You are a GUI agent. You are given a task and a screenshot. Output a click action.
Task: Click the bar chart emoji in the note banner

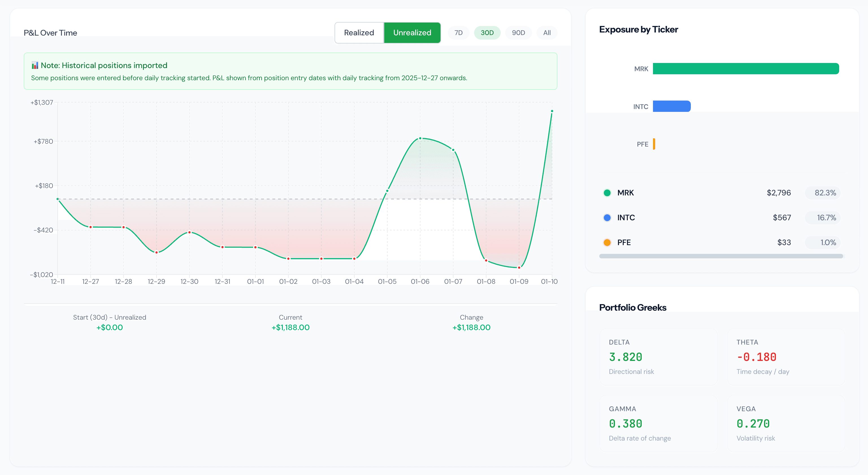(x=35, y=65)
